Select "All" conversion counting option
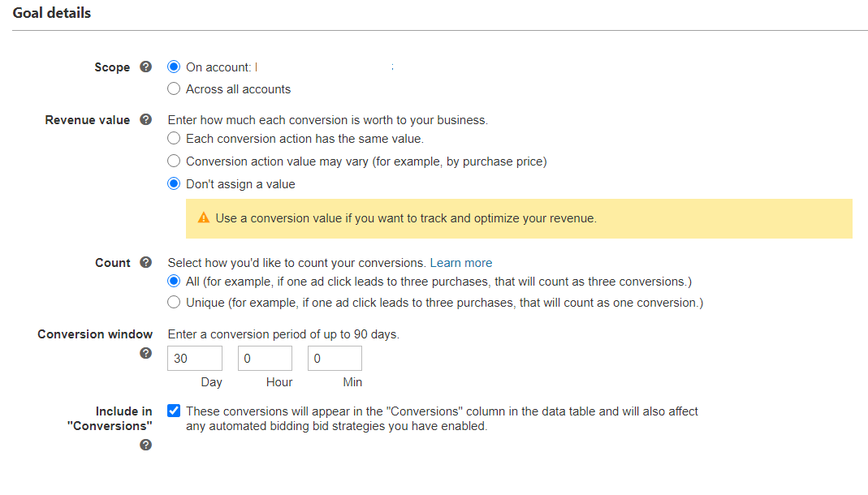The height and width of the screenshot is (495, 868). coord(173,281)
